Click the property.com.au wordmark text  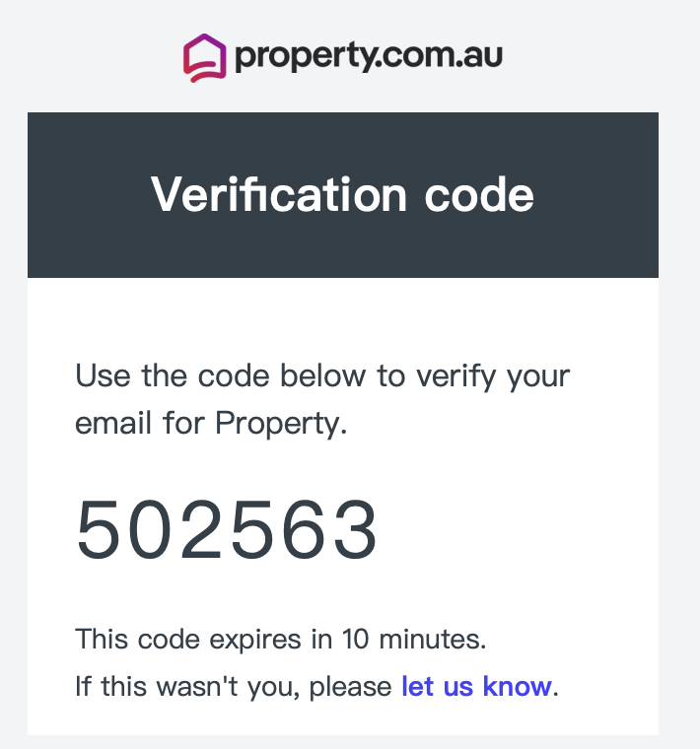click(369, 56)
